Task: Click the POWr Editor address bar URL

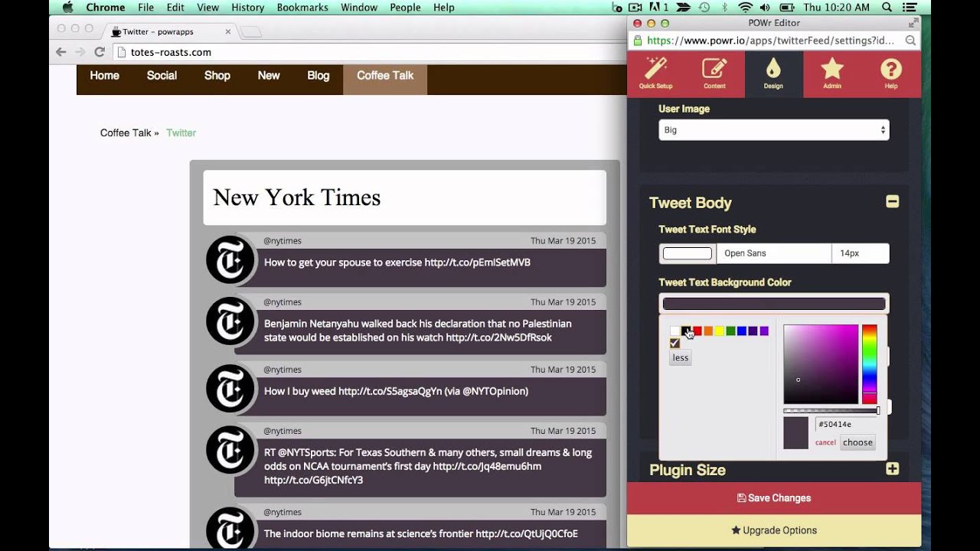Action: (771, 41)
